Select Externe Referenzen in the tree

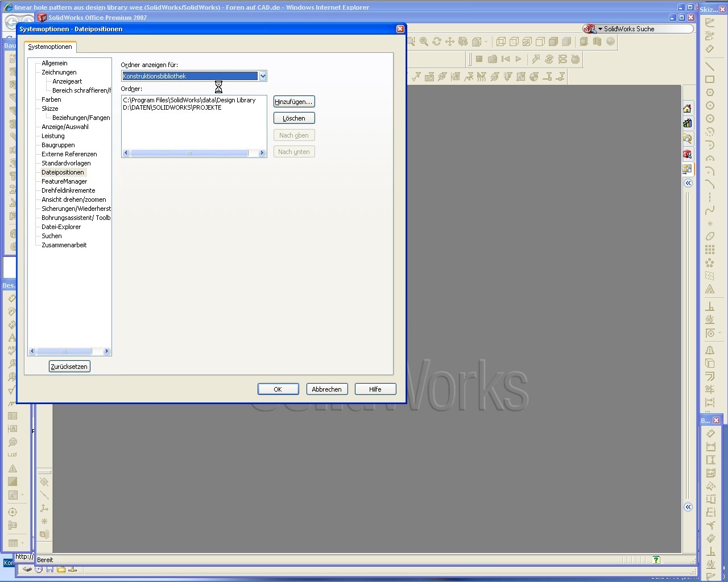click(x=69, y=154)
